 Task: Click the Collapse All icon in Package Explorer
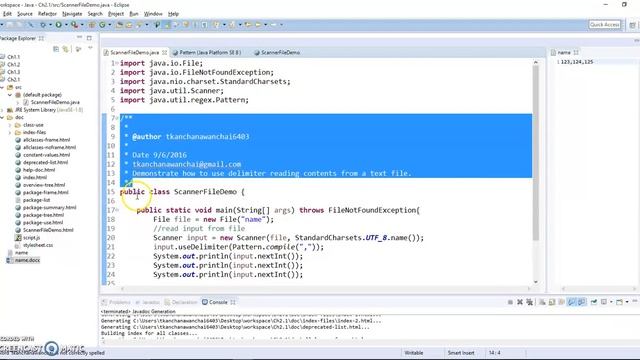(56, 49)
